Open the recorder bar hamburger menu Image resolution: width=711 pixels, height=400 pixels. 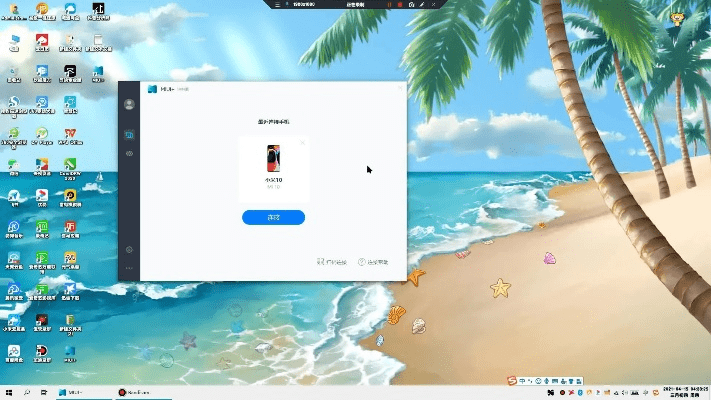click(277, 5)
